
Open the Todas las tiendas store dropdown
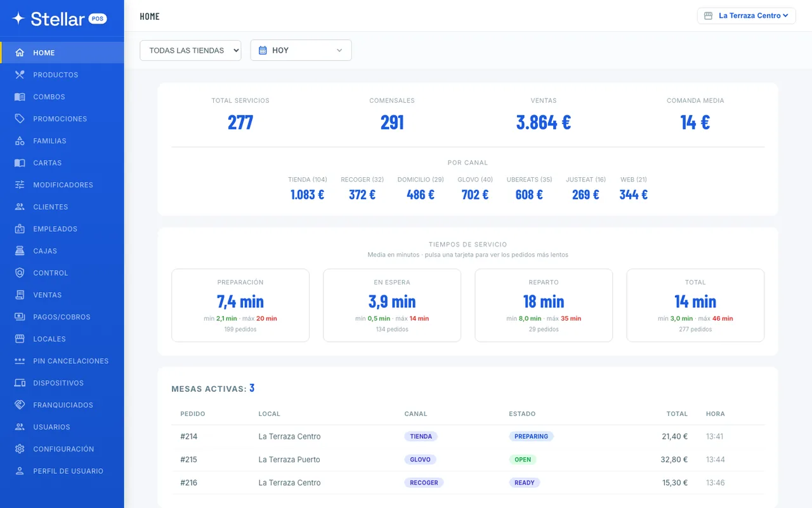[x=190, y=50]
